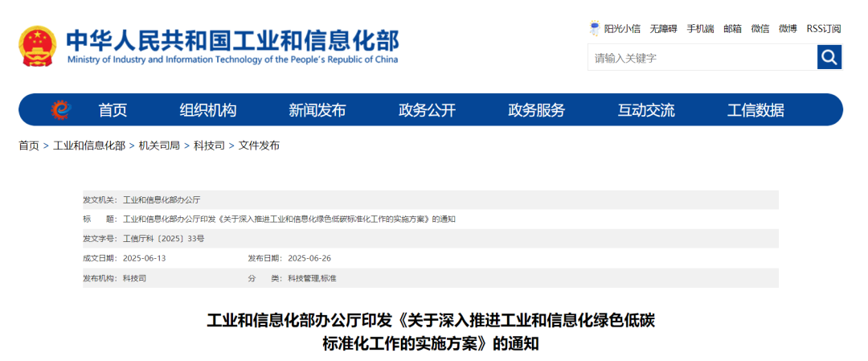
Task: Click 科技司 breadcrumb link
Action: tap(209, 146)
